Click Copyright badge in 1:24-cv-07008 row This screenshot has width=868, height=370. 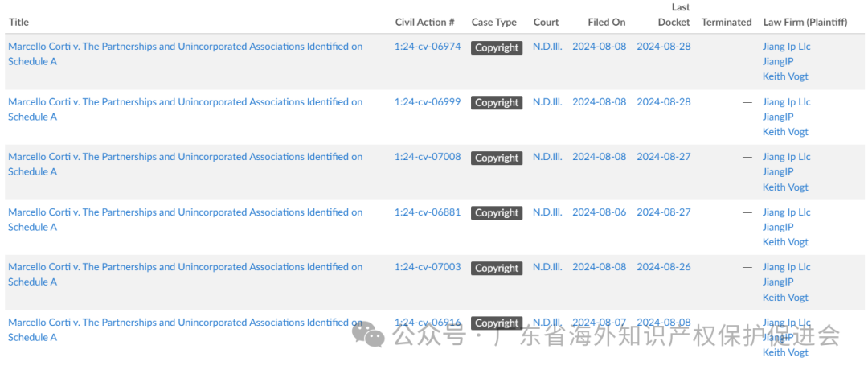point(497,158)
